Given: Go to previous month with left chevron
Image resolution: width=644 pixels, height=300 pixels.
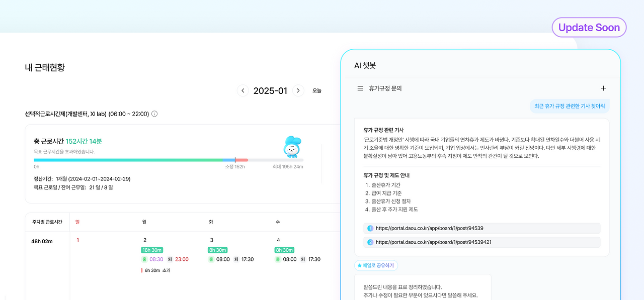Looking at the screenshot, I should click(x=243, y=90).
